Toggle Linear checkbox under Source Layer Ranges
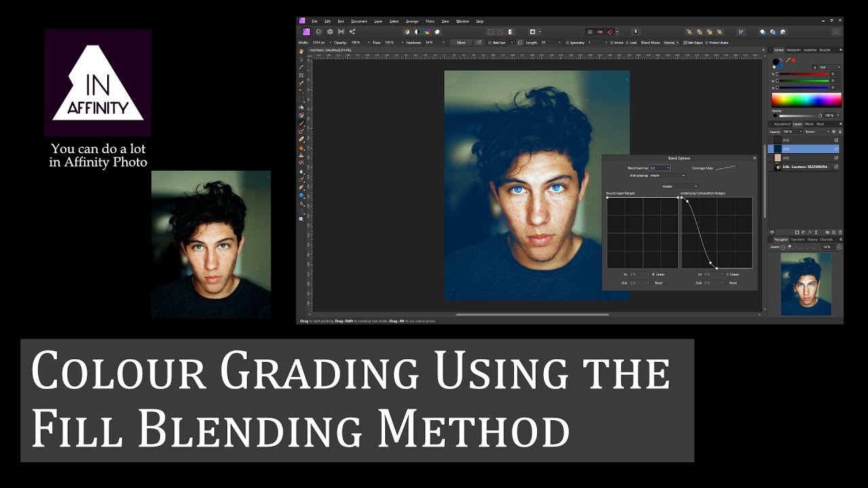 click(653, 274)
